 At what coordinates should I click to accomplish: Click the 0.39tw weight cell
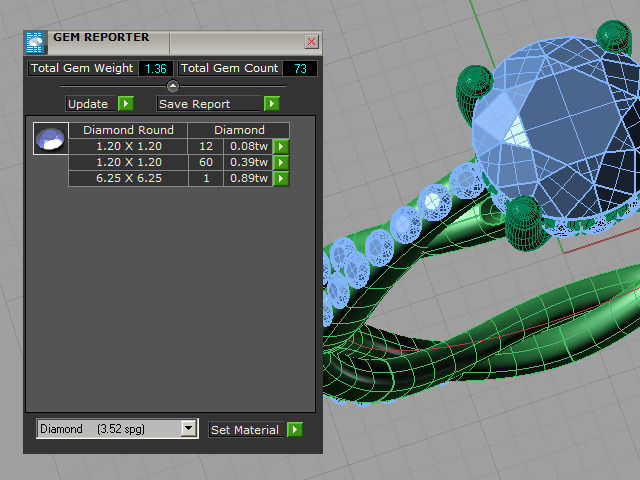(248, 162)
